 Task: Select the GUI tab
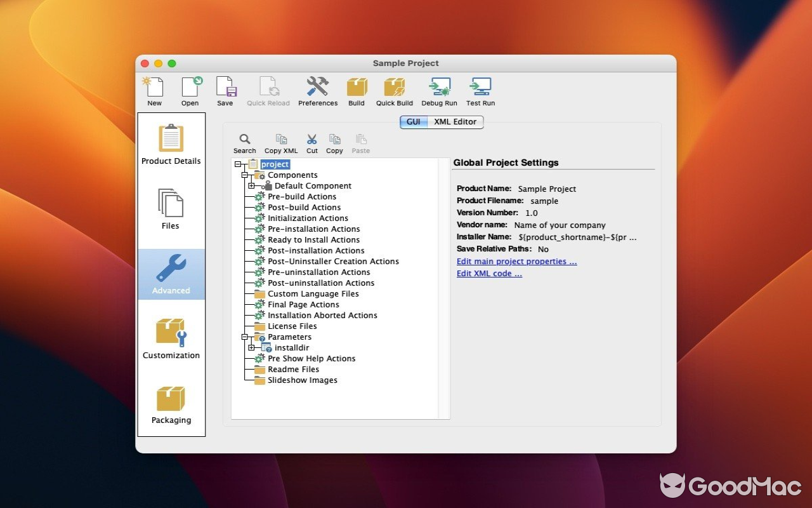pyautogui.click(x=413, y=122)
